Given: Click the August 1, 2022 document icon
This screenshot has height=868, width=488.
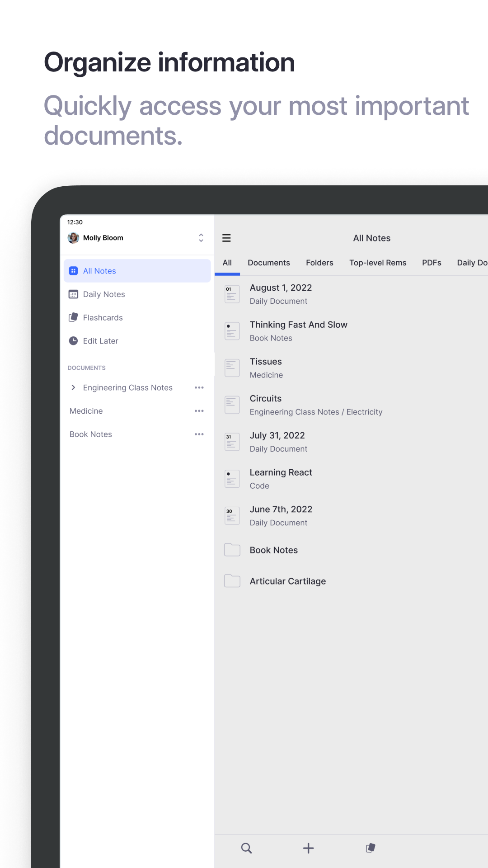Looking at the screenshot, I should [x=232, y=294].
